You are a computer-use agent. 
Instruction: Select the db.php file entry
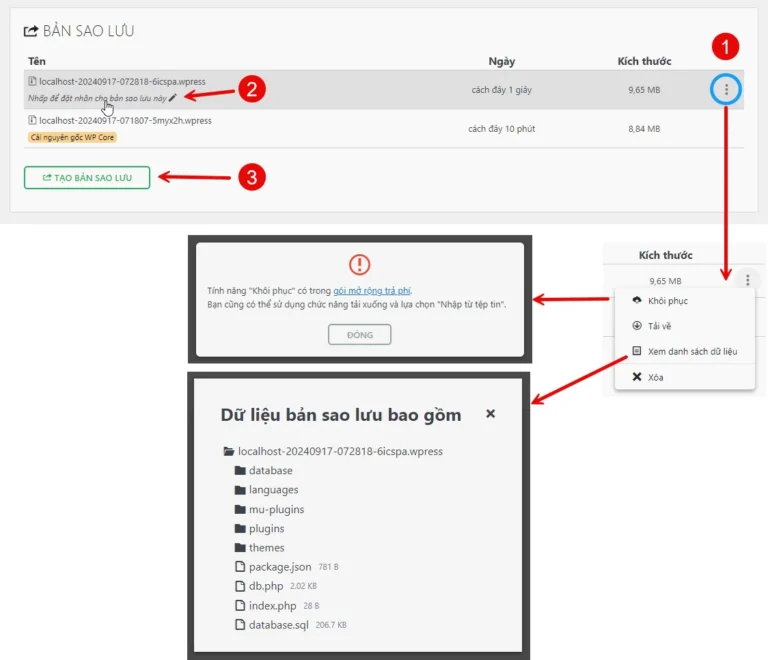coord(266,586)
